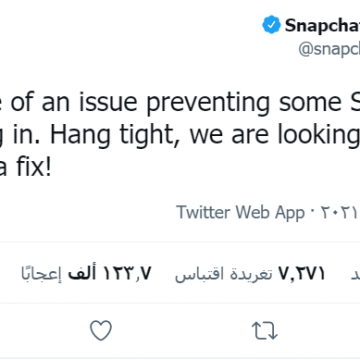Click the cut-off retweets count at right edge
360x360 pixels.
click(x=355, y=275)
